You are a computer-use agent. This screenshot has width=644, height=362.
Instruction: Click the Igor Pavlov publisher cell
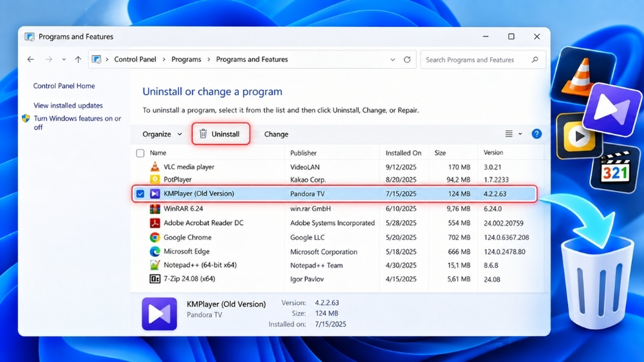pos(307,280)
